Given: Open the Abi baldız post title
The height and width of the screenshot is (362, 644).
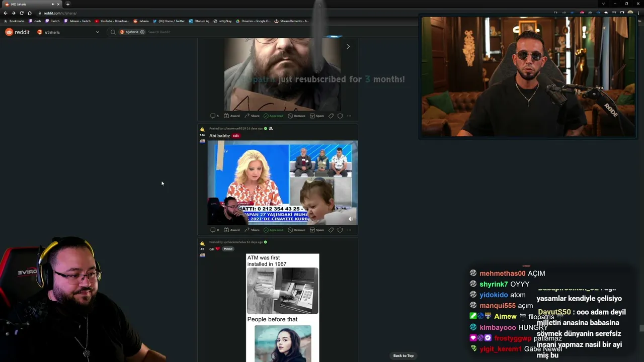Looking at the screenshot, I should (219, 136).
